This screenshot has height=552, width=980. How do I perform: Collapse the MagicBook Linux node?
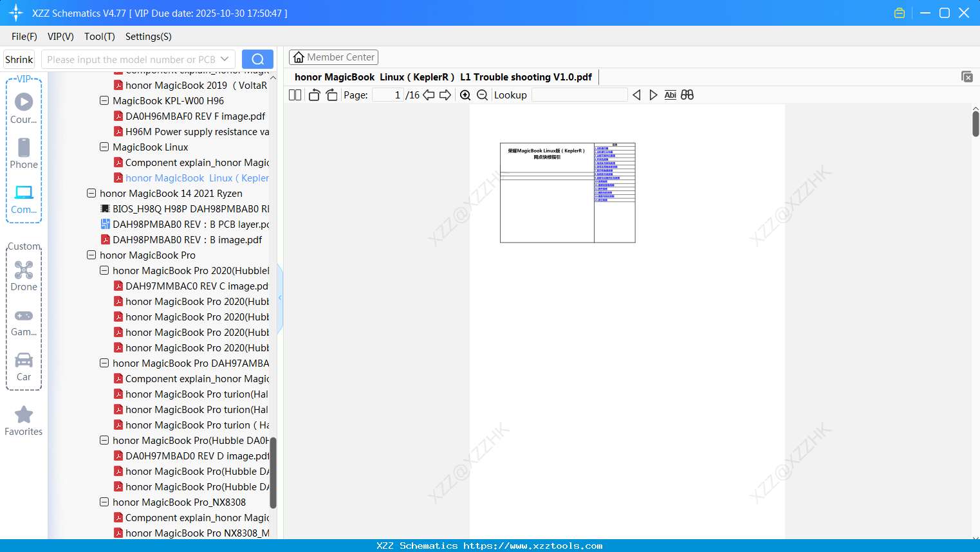104,147
